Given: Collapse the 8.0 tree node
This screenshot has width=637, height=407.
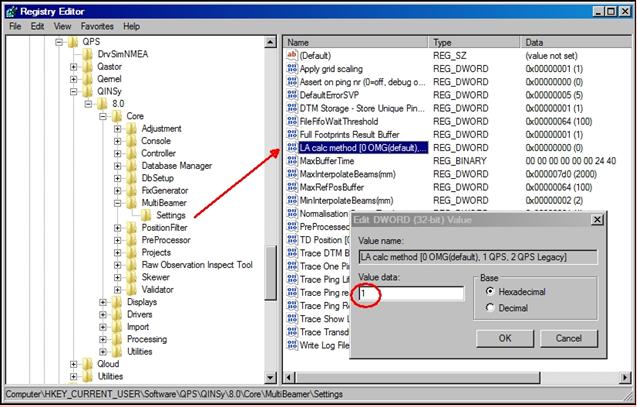Looking at the screenshot, I should click(x=88, y=104).
